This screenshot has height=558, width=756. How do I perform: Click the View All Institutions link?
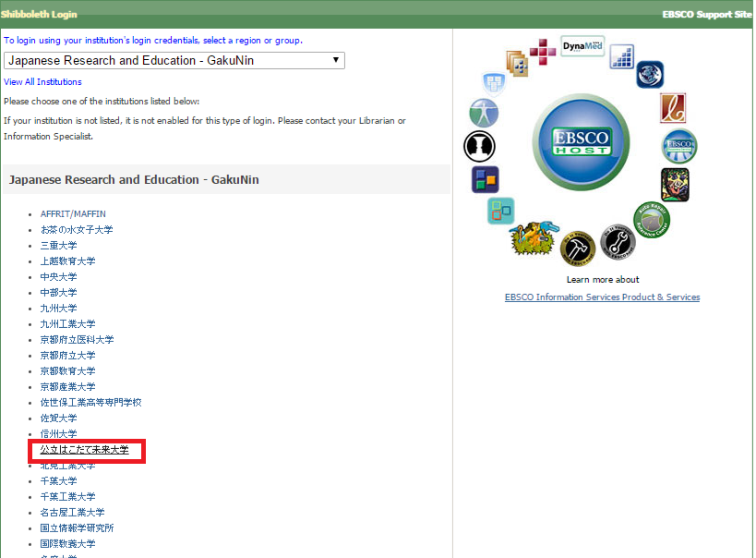tap(42, 82)
